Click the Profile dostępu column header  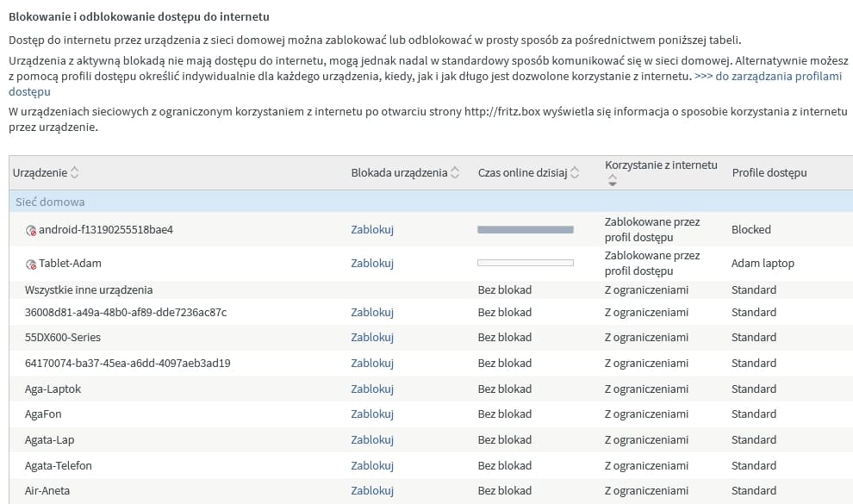pos(769,173)
